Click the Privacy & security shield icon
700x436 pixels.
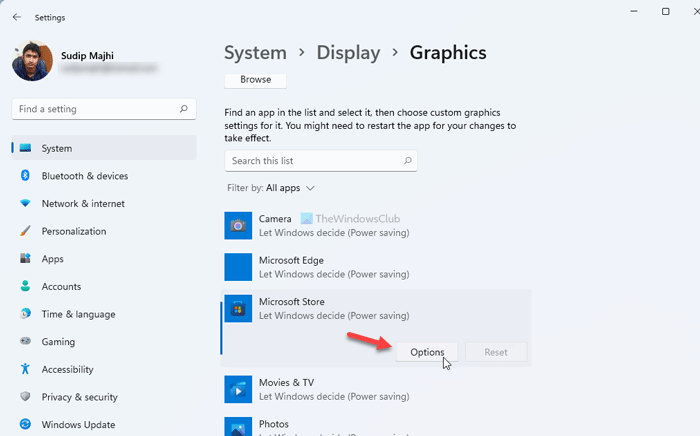click(26, 397)
